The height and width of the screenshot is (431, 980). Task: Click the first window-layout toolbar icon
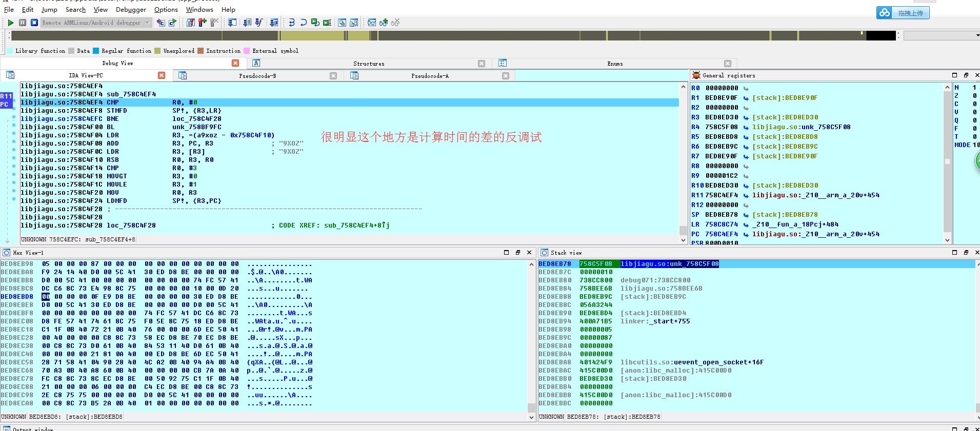(342, 23)
